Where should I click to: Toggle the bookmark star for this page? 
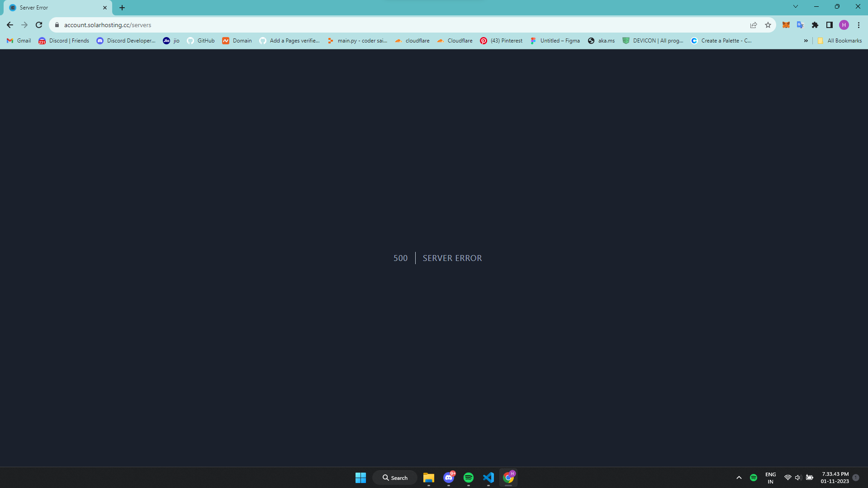click(768, 25)
